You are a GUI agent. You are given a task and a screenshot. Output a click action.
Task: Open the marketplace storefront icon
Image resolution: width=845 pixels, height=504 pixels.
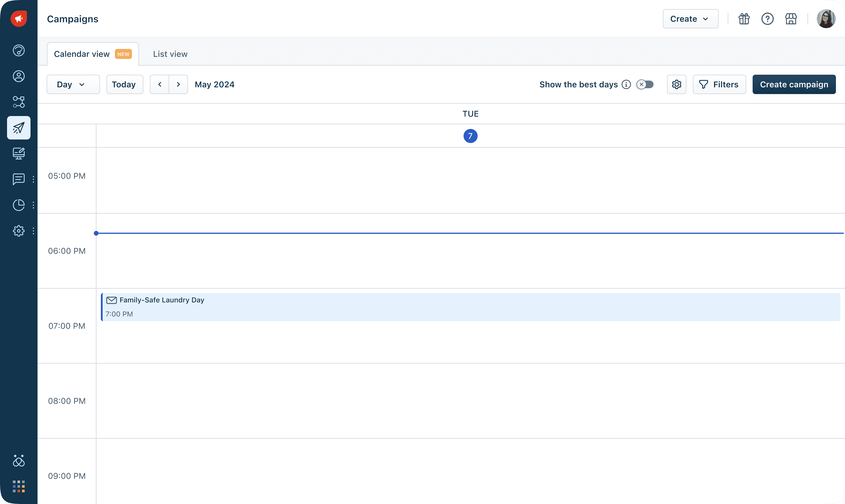pos(791,19)
